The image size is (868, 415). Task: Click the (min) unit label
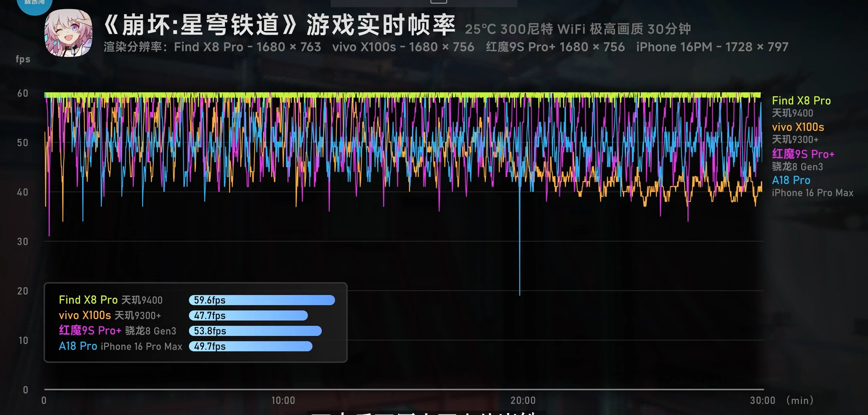point(800,401)
